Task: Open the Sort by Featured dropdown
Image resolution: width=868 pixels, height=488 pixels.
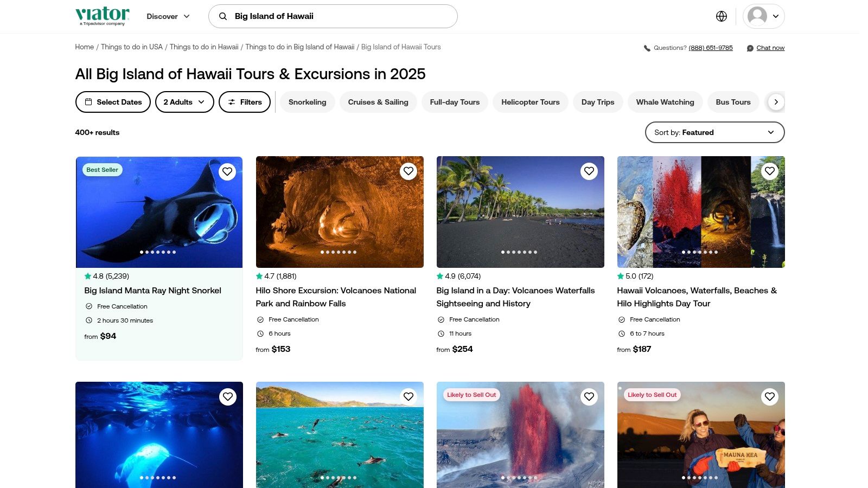Action: click(714, 132)
